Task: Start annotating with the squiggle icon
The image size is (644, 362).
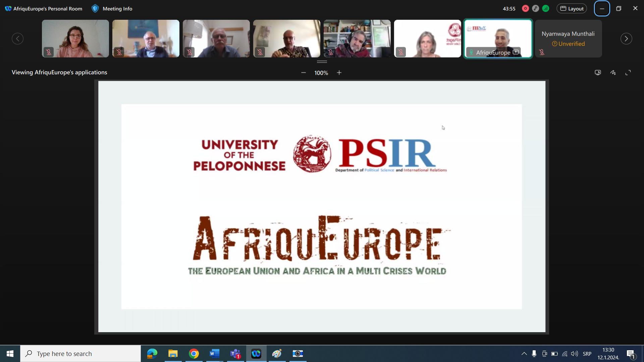Action: [x=613, y=72]
